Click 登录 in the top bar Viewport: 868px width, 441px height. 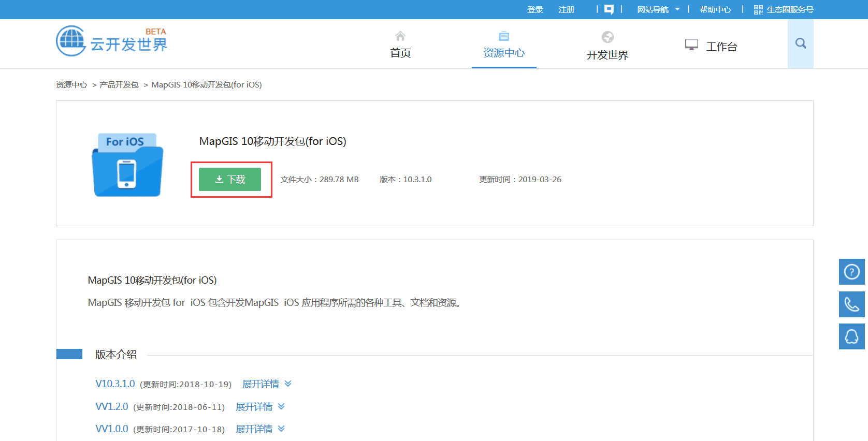point(535,9)
